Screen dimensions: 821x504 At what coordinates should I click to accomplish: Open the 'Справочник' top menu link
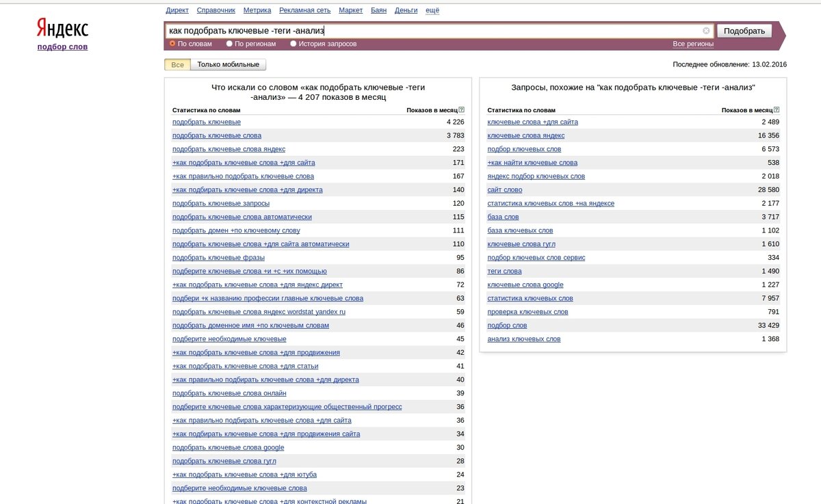[216, 10]
